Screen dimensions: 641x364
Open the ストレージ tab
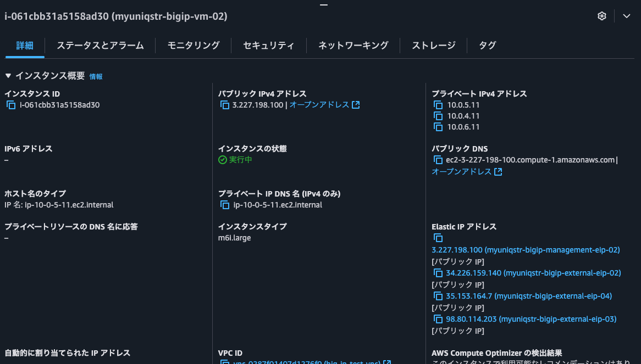433,46
